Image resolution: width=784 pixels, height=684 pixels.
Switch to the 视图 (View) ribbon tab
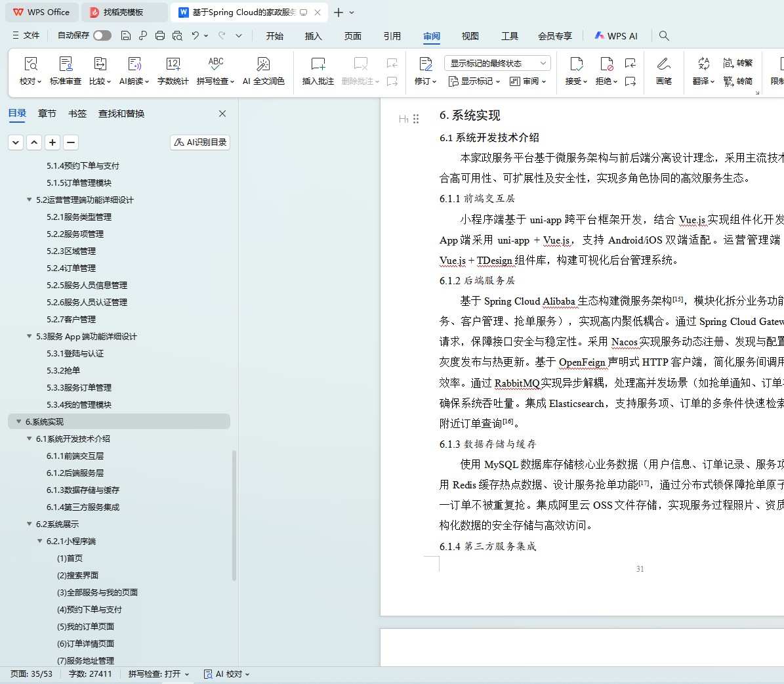[x=470, y=36]
